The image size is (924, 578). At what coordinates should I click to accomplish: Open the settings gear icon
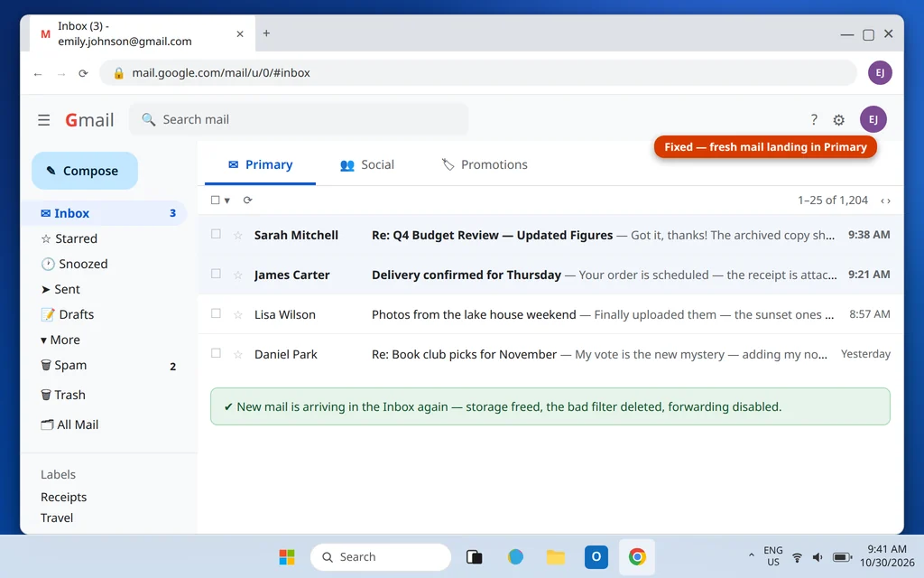(x=838, y=120)
